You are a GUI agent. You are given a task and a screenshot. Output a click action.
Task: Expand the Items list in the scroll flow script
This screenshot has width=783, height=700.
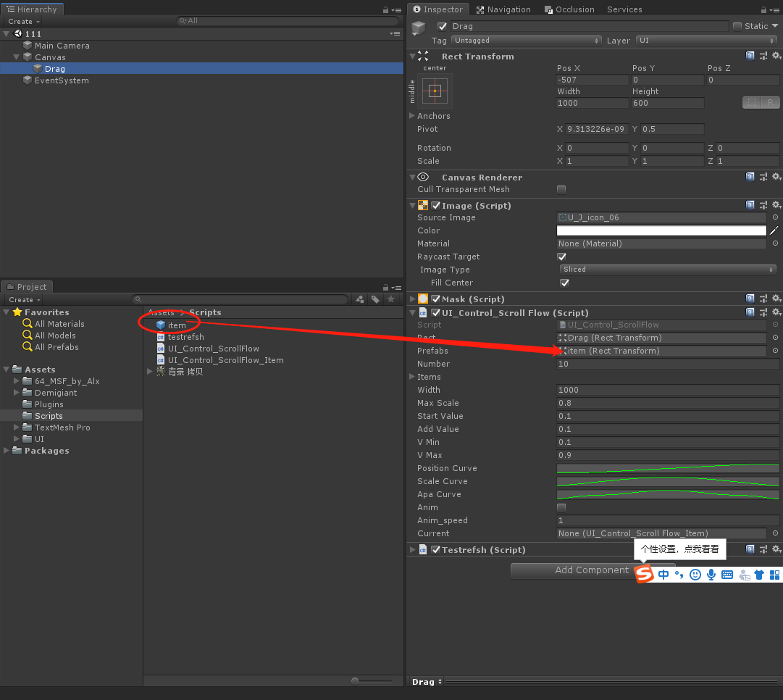click(413, 377)
